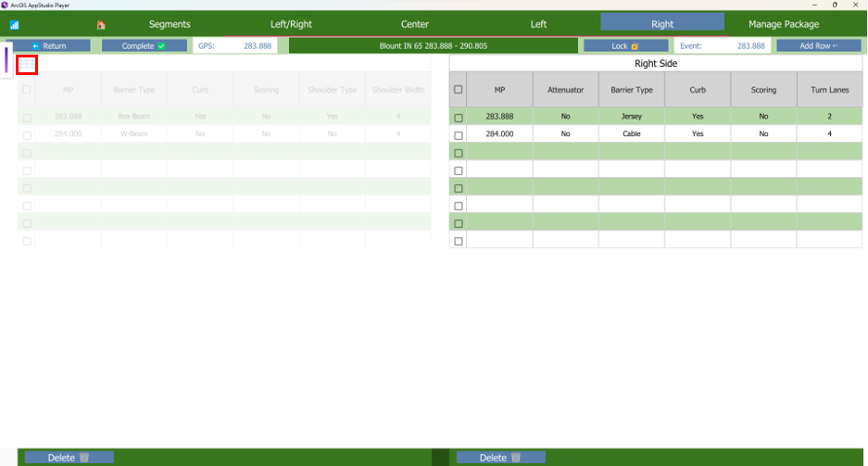The image size is (868, 466).
Task: Click the Box Beam cell in left table
Action: (x=134, y=116)
